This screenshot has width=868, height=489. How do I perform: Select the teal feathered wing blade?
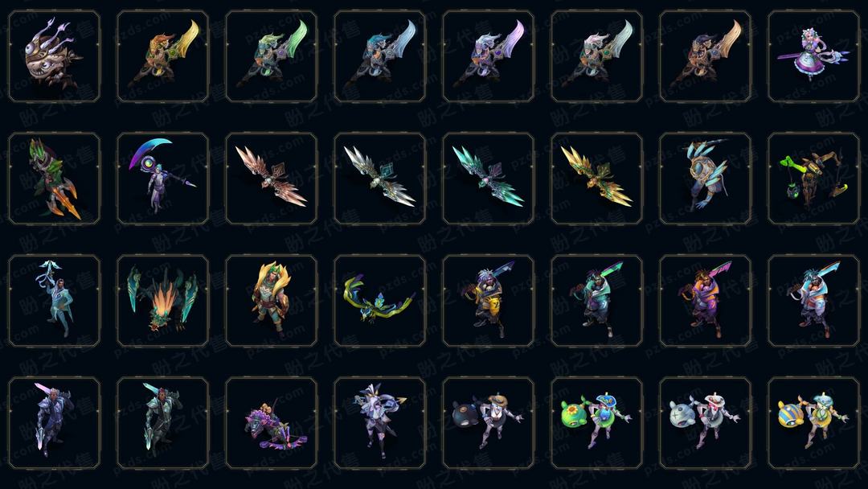coord(489,179)
